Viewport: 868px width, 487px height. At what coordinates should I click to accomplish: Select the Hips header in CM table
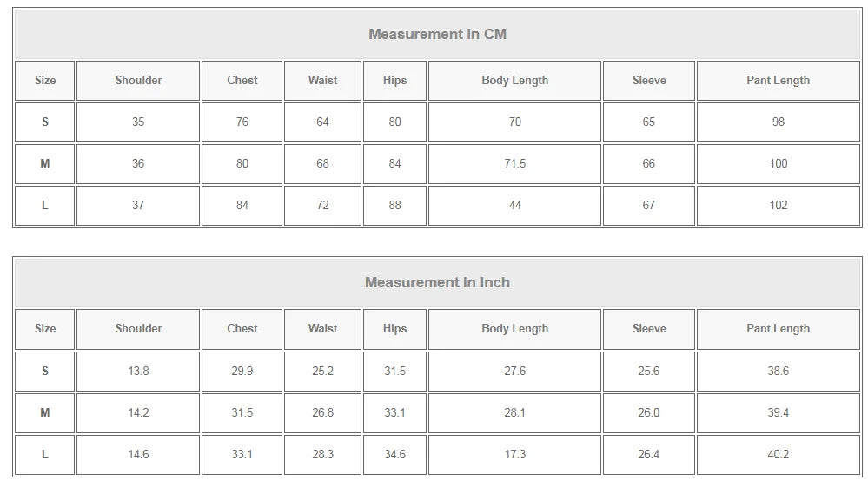[x=394, y=81]
